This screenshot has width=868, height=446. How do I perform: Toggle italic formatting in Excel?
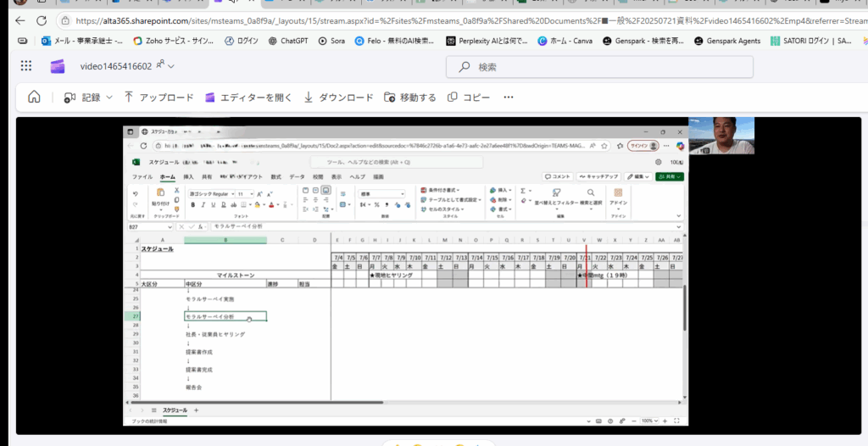(203, 205)
